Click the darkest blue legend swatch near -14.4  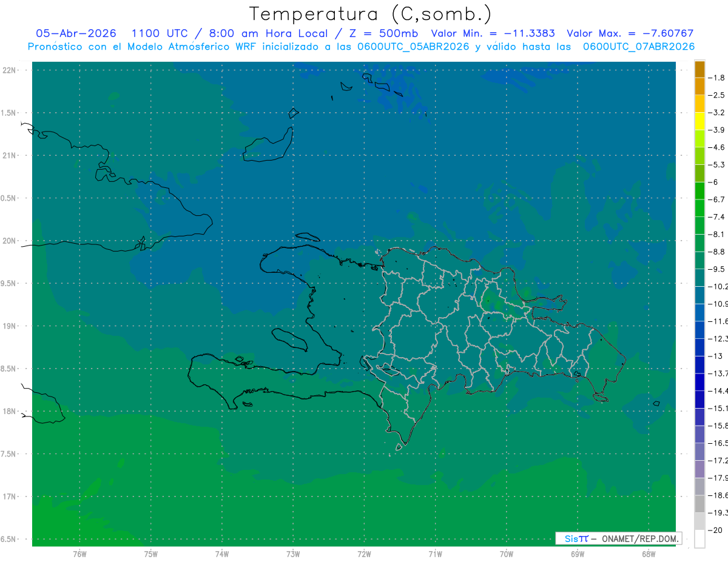699,382
